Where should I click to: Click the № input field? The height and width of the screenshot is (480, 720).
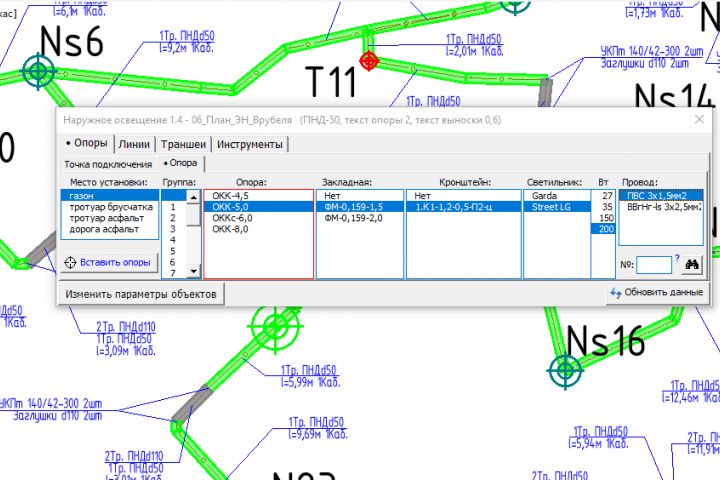[654, 265]
